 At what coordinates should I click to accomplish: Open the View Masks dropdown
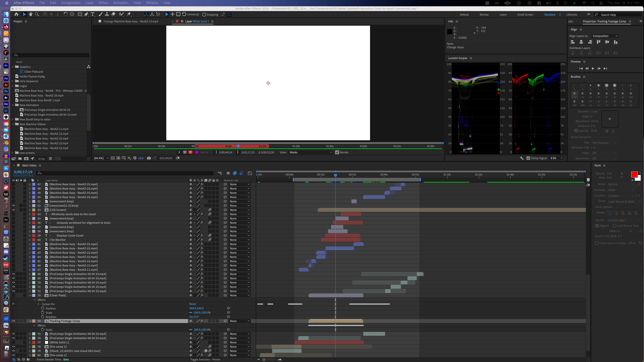pos(310,152)
